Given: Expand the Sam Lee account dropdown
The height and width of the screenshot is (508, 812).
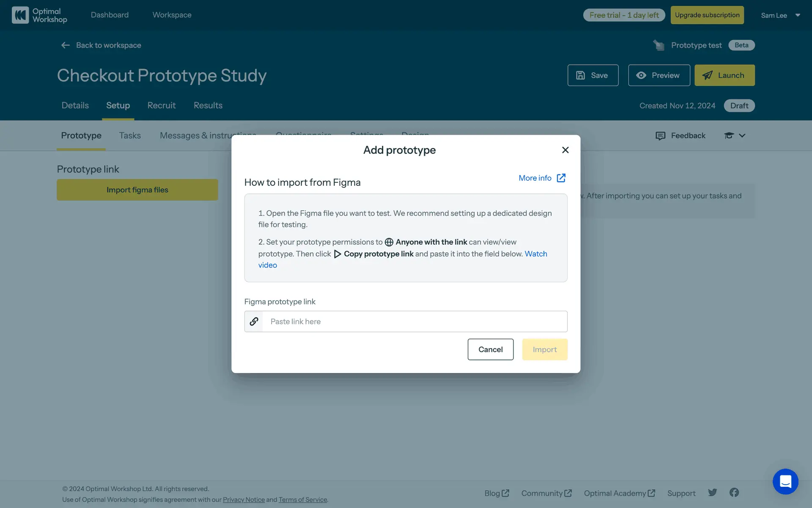Looking at the screenshot, I should 798,15.
